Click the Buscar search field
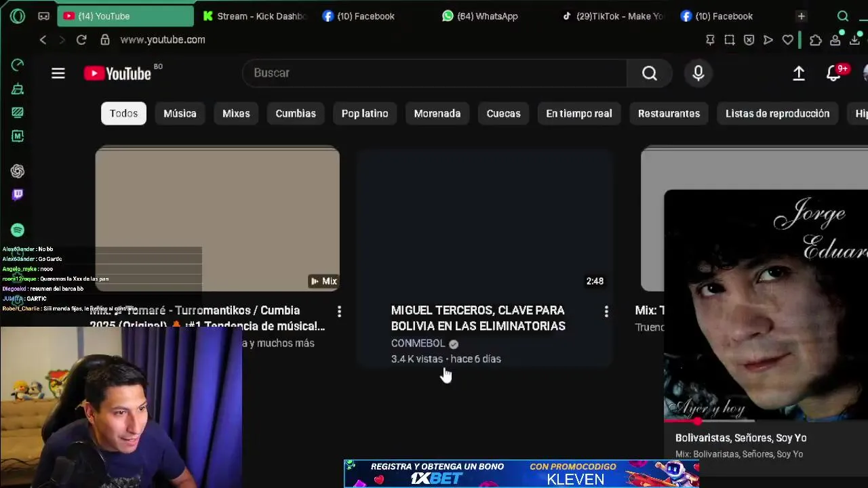 pos(435,73)
